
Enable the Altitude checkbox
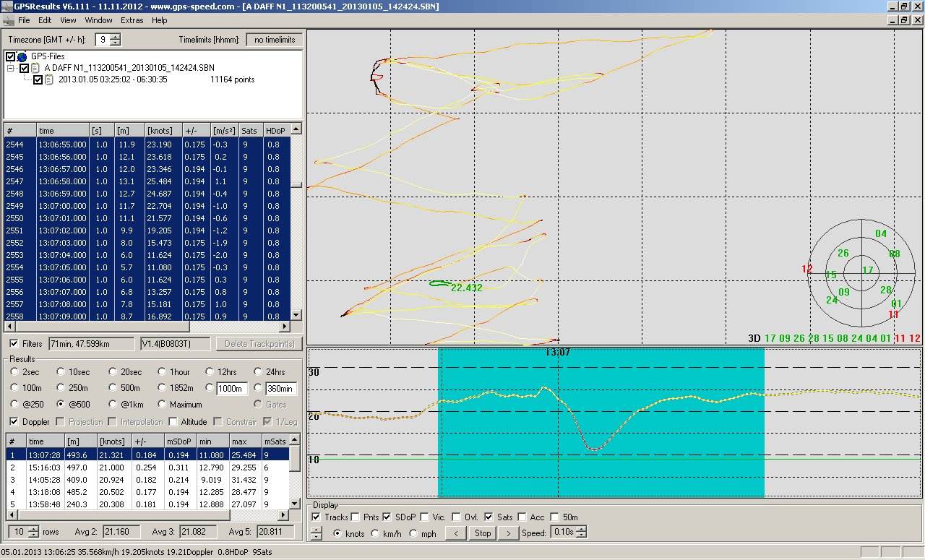[173, 422]
